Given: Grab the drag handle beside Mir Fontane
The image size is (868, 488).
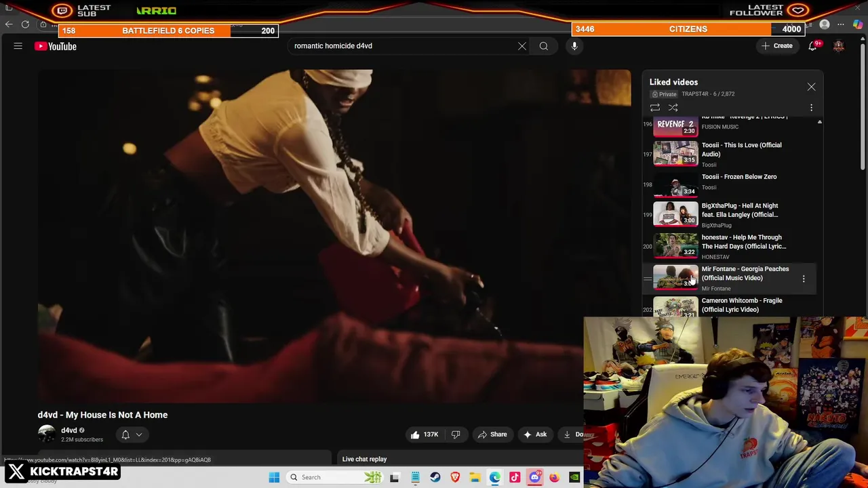Looking at the screenshot, I should (x=648, y=279).
